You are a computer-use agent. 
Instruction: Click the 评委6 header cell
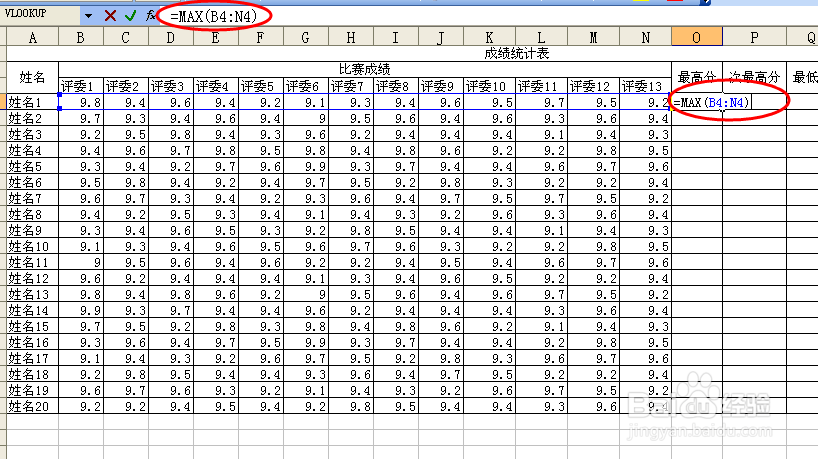[305, 85]
